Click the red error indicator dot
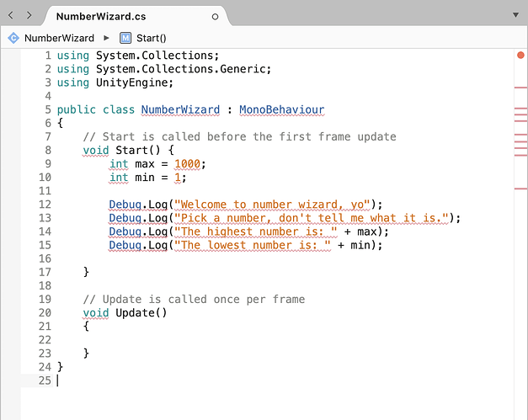The width and height of the screenshot is (528, 420). pos(520,56)
